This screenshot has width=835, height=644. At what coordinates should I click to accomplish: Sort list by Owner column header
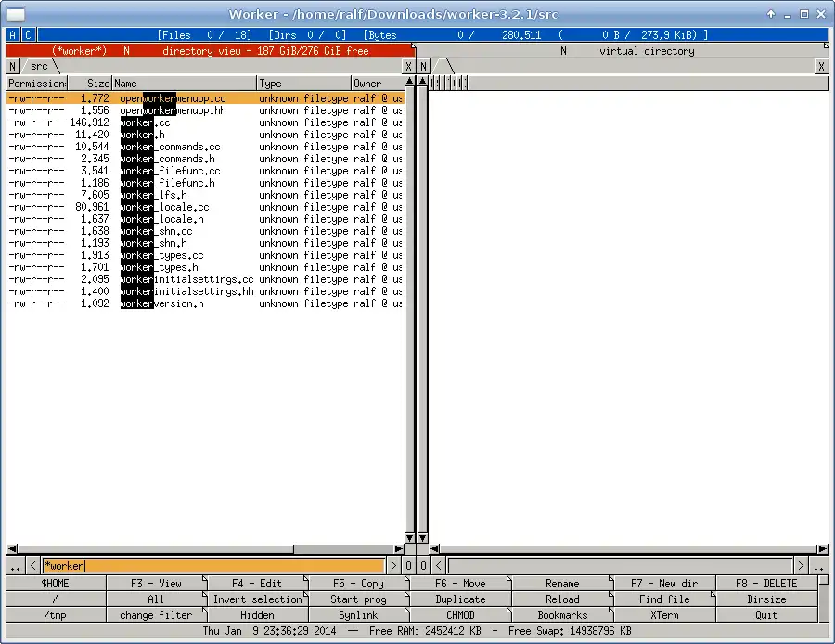[378, 84]
